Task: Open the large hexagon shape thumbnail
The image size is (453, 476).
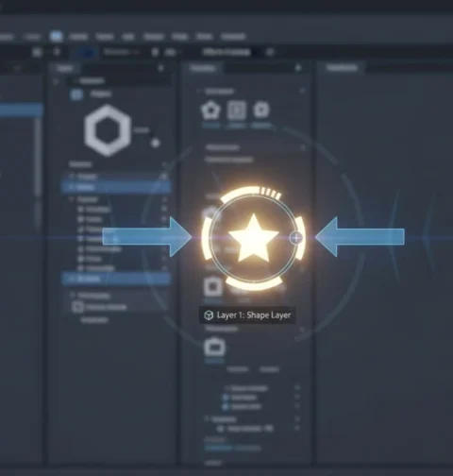Action: click(108, 130)
